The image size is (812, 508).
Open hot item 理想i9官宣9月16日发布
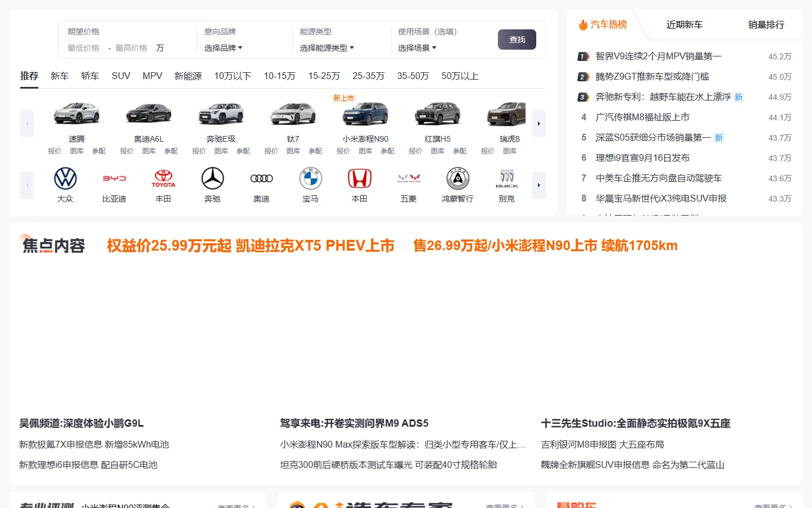point(642,157)
